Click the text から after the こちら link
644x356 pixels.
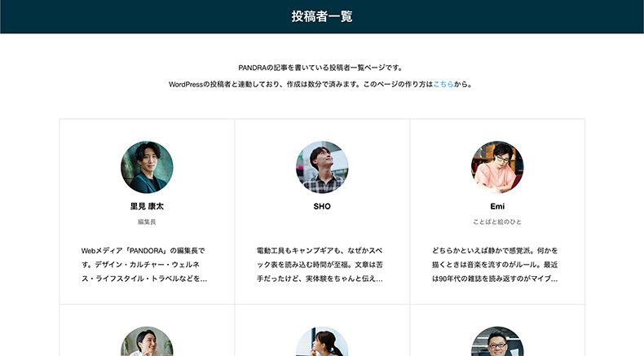[x=464, y=84]
